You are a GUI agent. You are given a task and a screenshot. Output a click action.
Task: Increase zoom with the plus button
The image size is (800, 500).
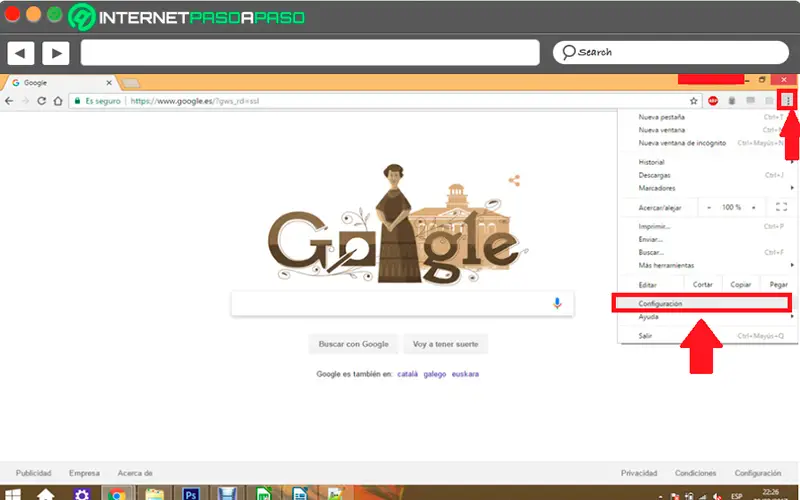(x=754, y=207)
